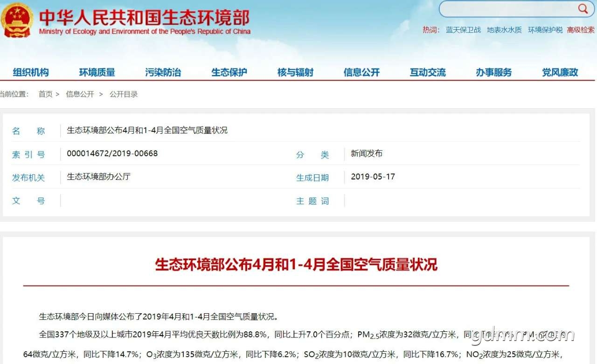
Task: Click the 新闻发布 category value
Action: [x=367, y=153]
